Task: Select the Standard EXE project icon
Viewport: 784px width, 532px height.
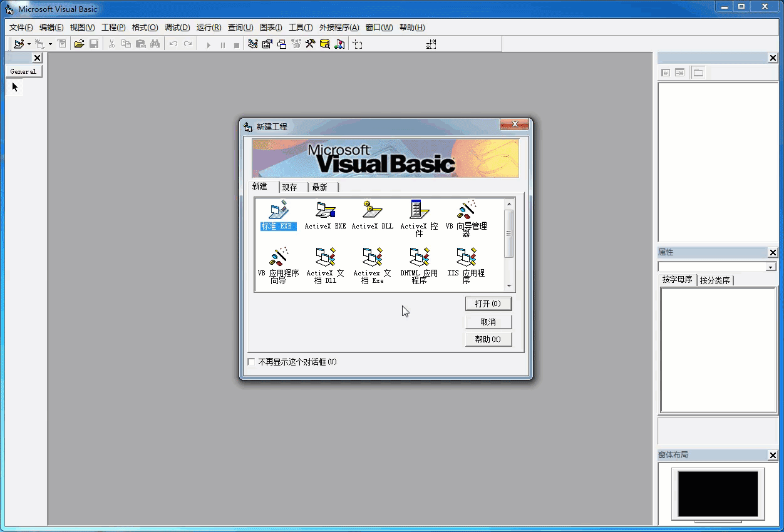Action: coord(278,216)
